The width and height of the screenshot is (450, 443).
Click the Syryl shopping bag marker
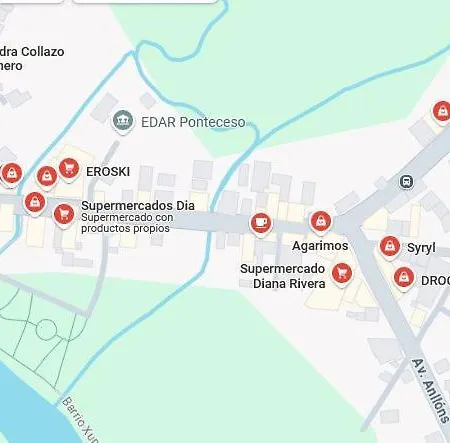click(x=390, y=247)
